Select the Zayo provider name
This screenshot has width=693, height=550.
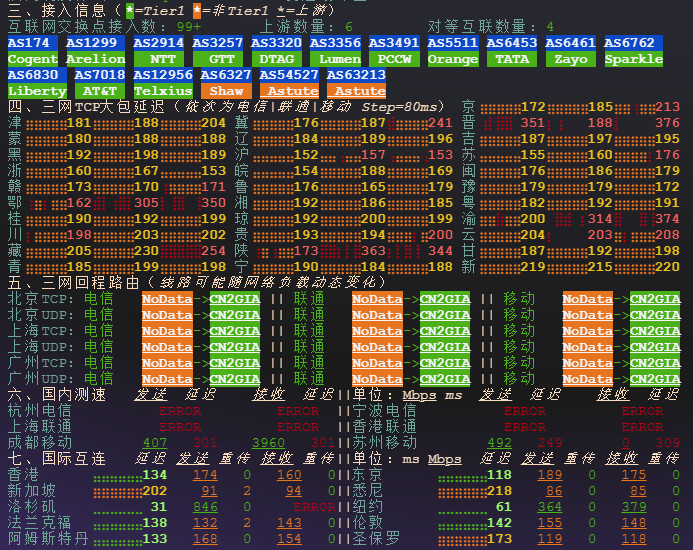pyautogui.click(x=570, y=59)
